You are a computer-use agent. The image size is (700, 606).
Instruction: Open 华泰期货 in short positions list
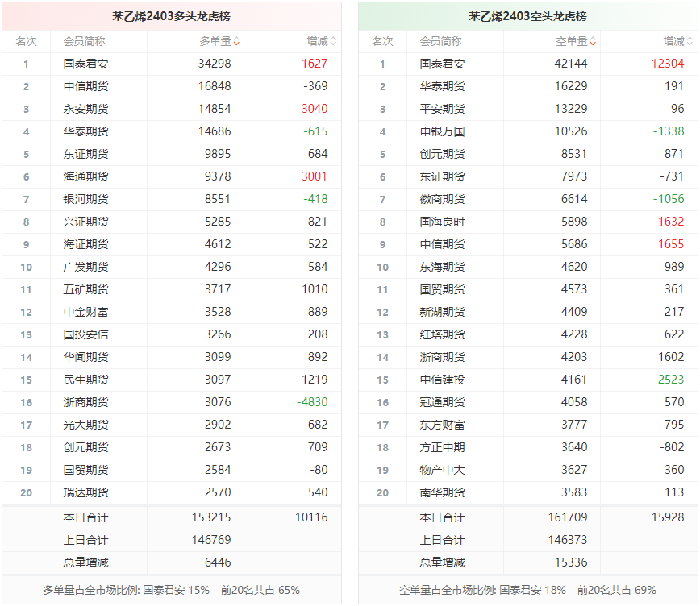pyautogui.click(x=442, y=86)
